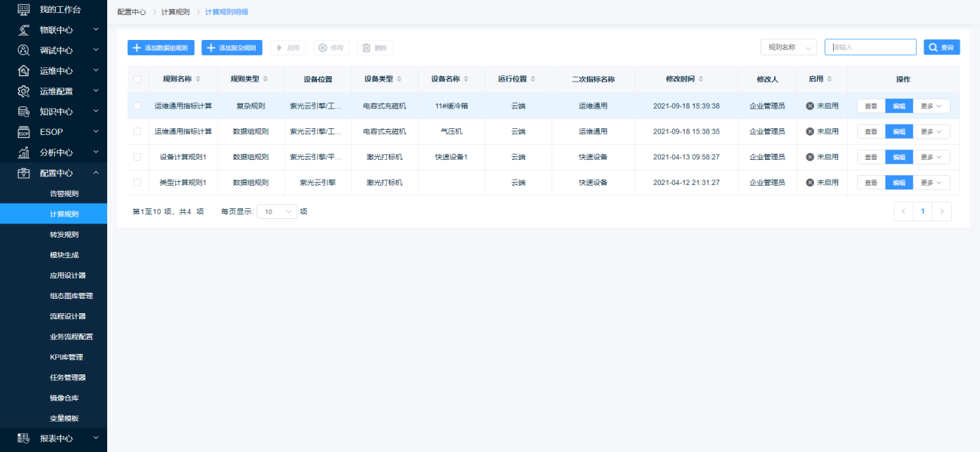Viewport: 980px width, 452px height.
Task: Click in the 请输入 search input field
Action: (x=870, y=48)
